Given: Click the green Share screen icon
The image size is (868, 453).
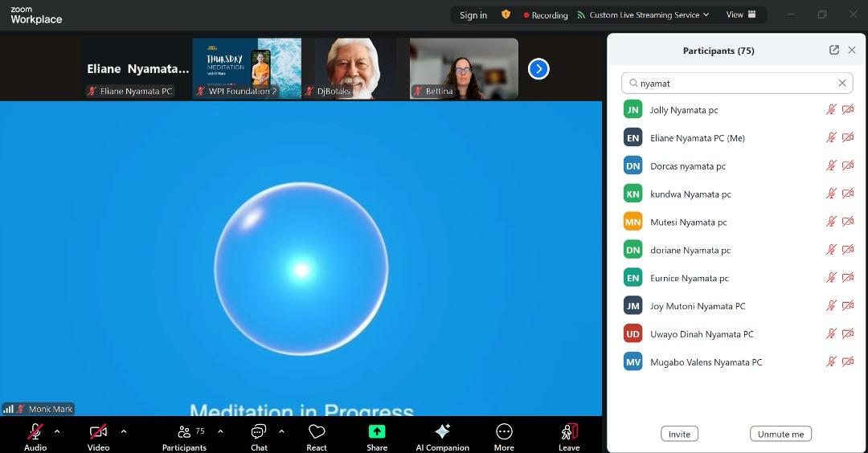Looking at the screenshot, I should 377,432.
